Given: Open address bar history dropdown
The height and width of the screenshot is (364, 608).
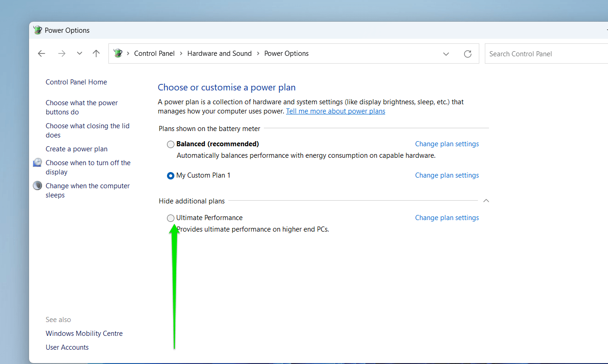Looking at the screenshot, I should pos(446,54).
